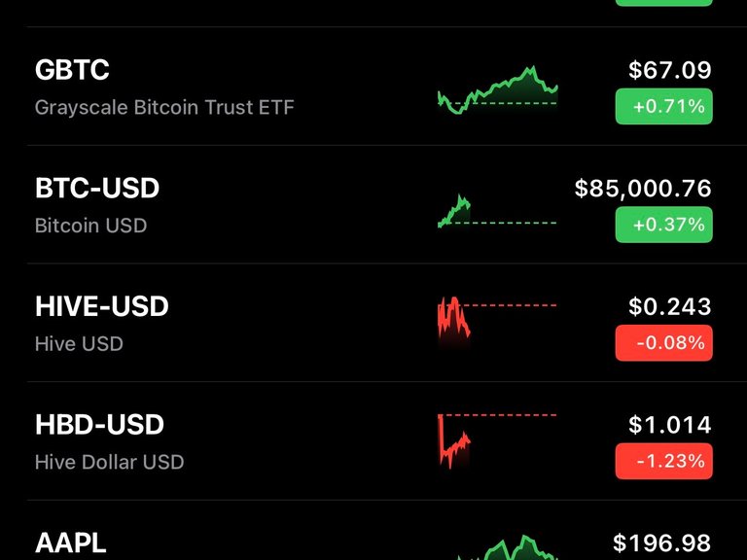
Task: Tap the Grayscale Bitcoin Trust ETF subtitle
Action: click(164, 108)
